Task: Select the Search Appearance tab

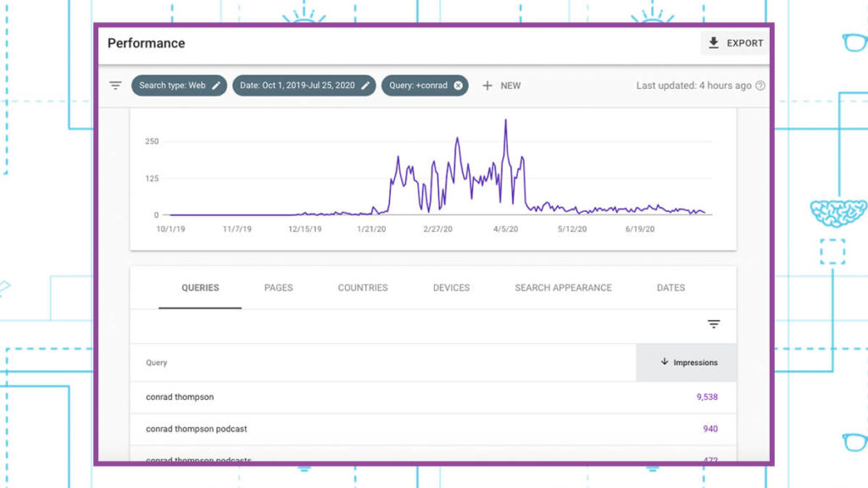Action: point(563,288)
